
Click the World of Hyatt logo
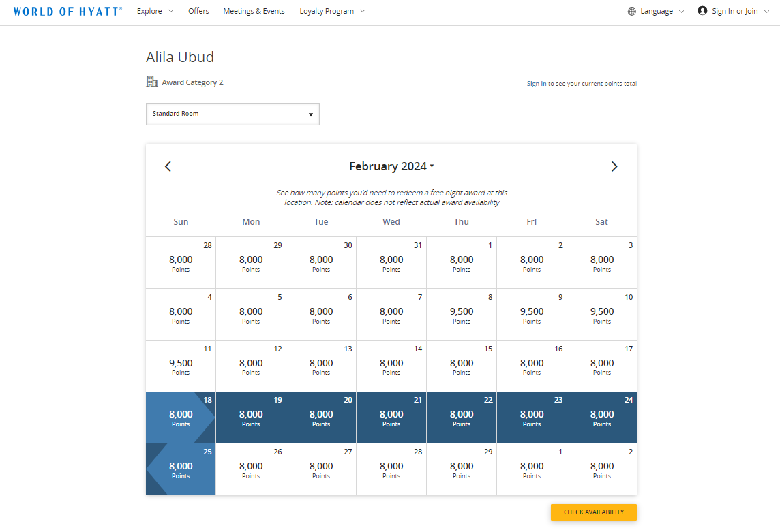(67, 11)
